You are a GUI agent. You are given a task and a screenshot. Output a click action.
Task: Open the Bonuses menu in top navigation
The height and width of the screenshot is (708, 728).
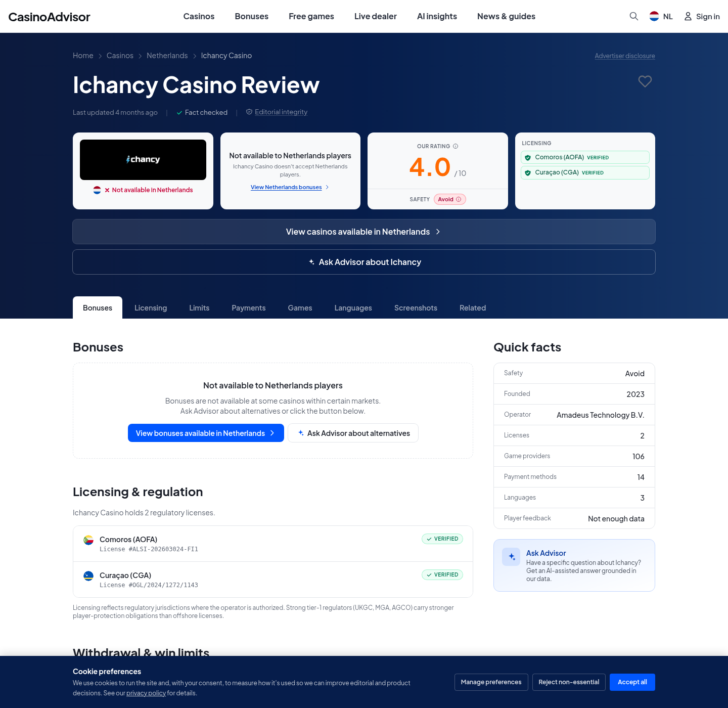[x=251, y=16]
